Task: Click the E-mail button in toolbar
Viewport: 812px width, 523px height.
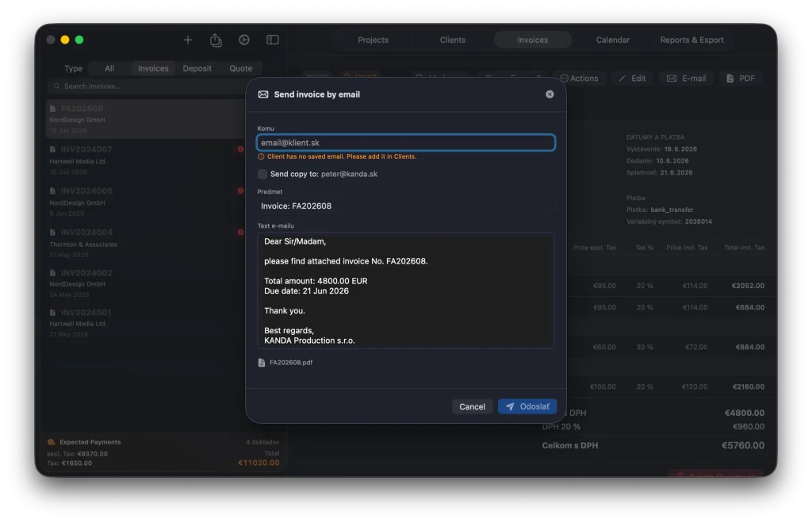Action: tap(686, 79)
